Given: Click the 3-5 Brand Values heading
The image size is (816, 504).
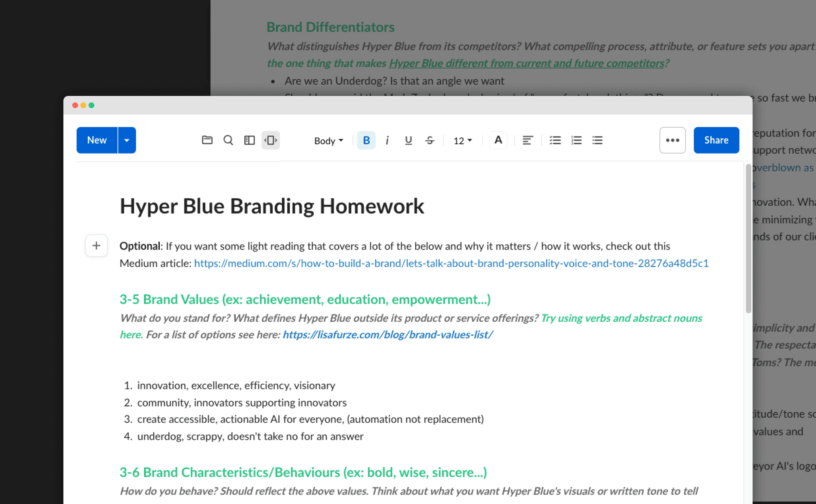Looking at the screenshot, I should [305, 300].
